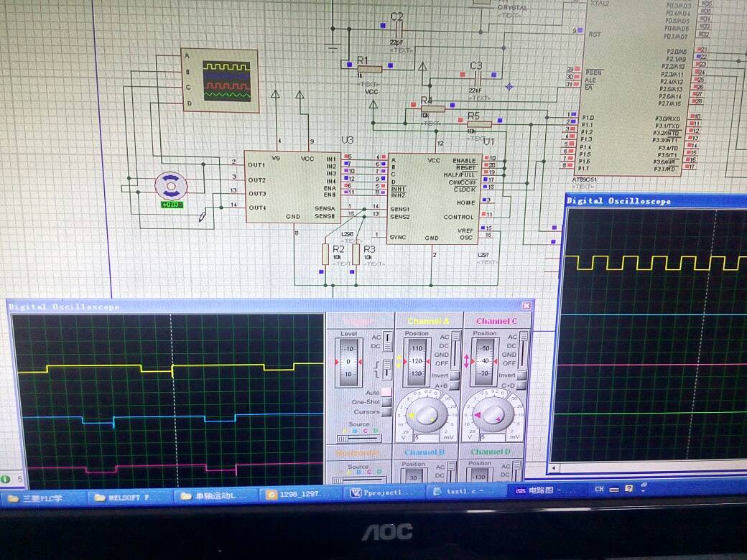Select resistor R1 in the schematic
The width and height of the screenshot is (747, 560).
(x=369, y=70)
